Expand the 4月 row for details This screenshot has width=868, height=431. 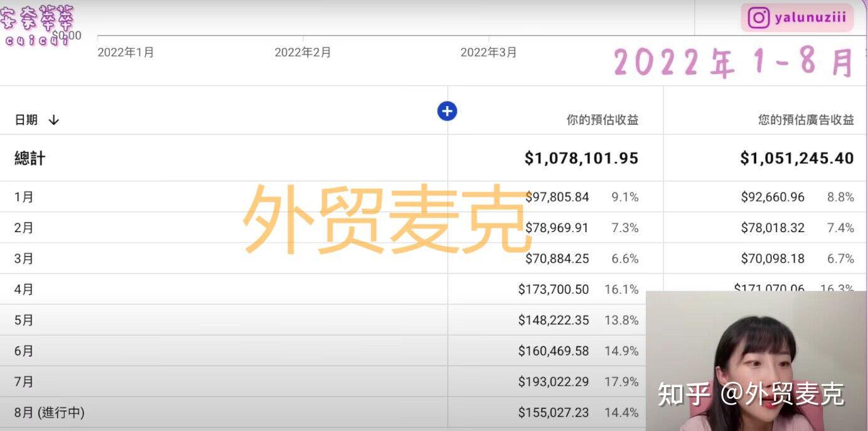(x=23, y=289)
